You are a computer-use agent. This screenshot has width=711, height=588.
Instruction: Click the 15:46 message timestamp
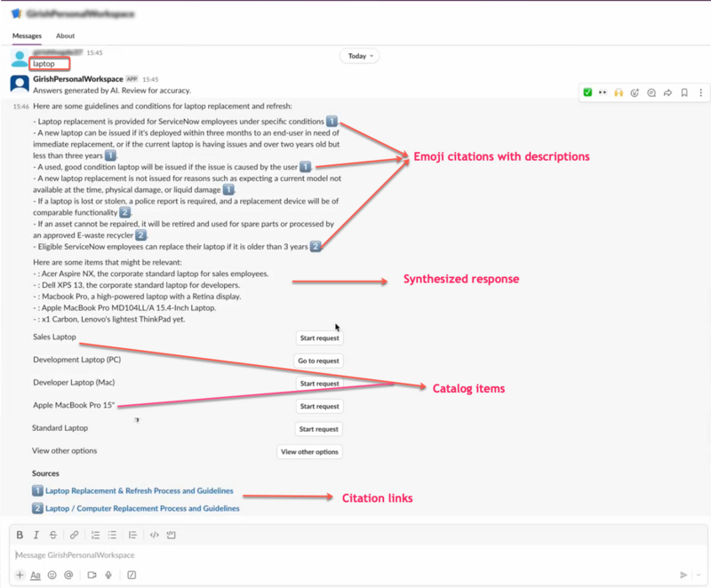[20, 107]
